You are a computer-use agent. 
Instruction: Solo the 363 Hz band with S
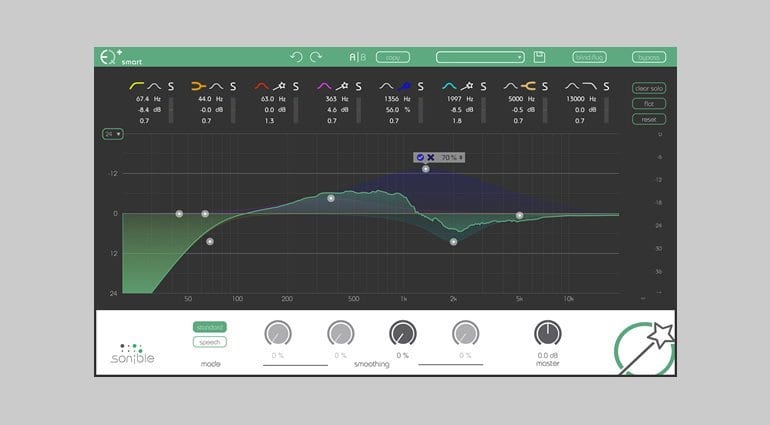point(358,86)
